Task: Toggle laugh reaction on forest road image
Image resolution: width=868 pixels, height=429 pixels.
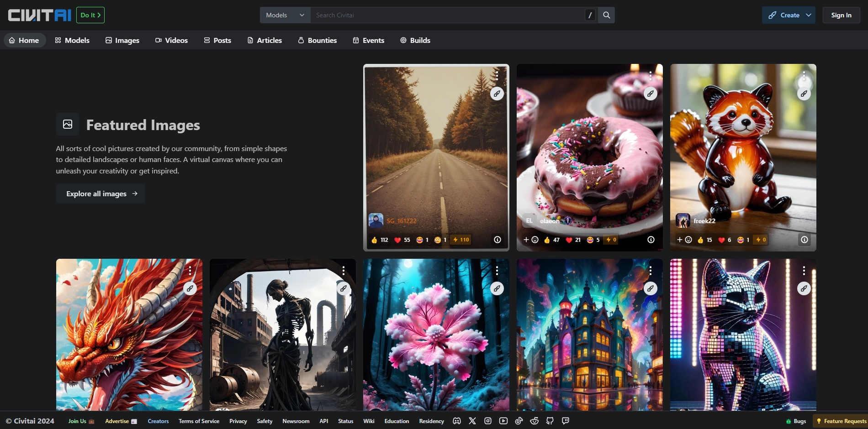Action: (x=422, y=240)
